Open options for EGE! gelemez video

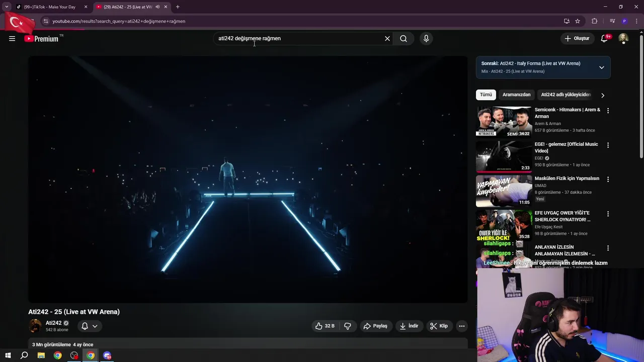pos(608,145)
